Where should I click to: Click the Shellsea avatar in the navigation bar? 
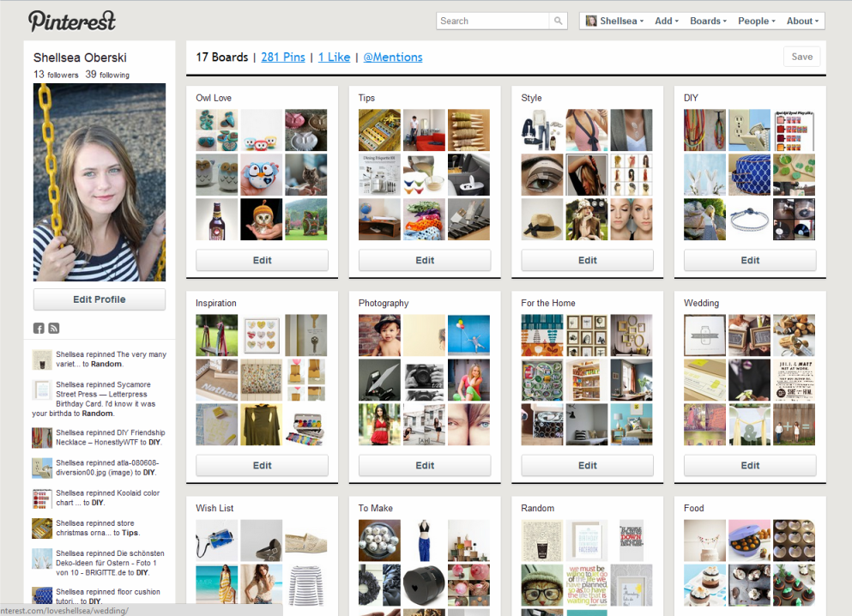590,21
